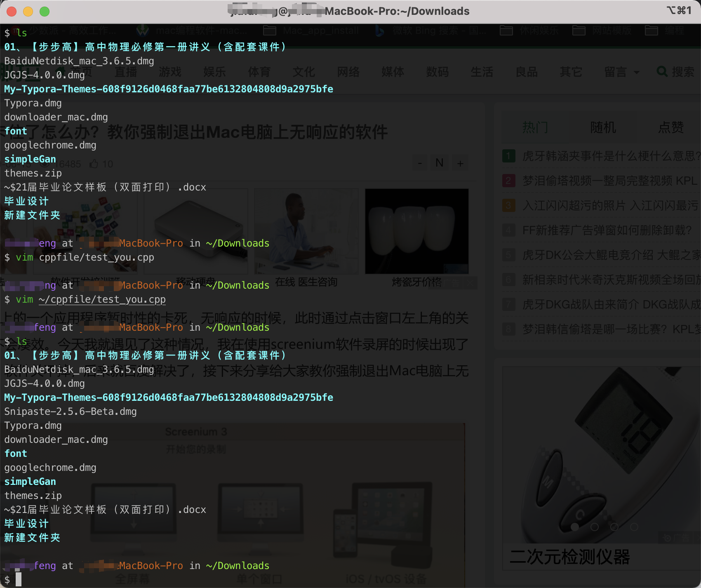Click the terminal prompt cursor at the bottom

19,580
